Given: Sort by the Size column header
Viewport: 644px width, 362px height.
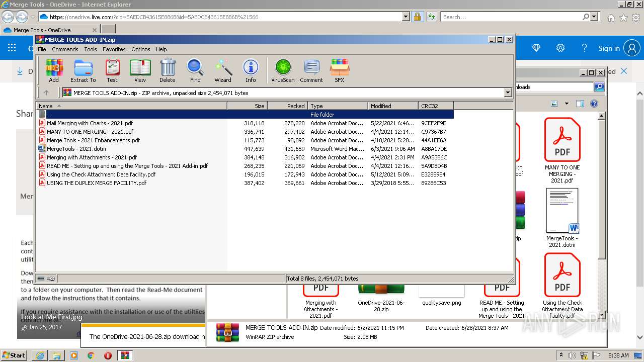Looking at the screenshot, I should click(247, 106).
